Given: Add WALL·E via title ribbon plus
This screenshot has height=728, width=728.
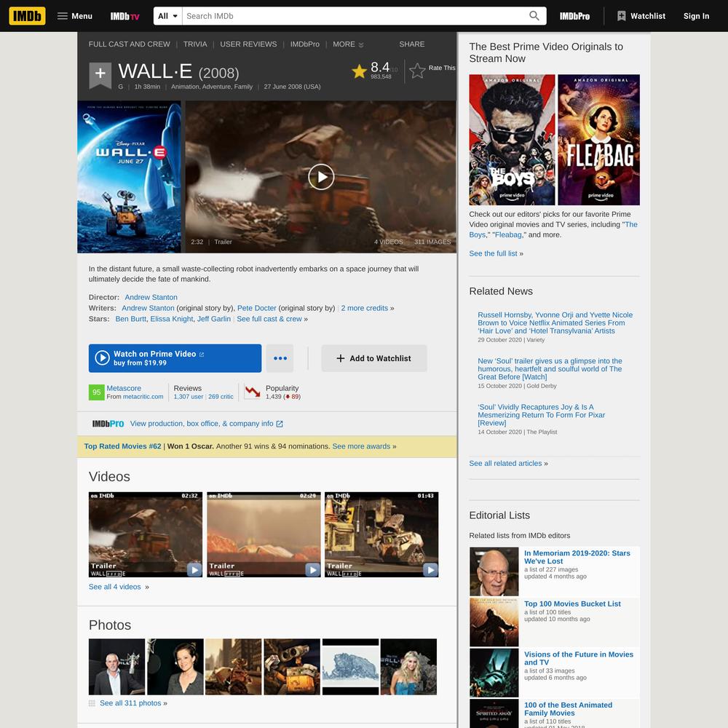Looking at the screenshot, I should (x=100, y=74).
